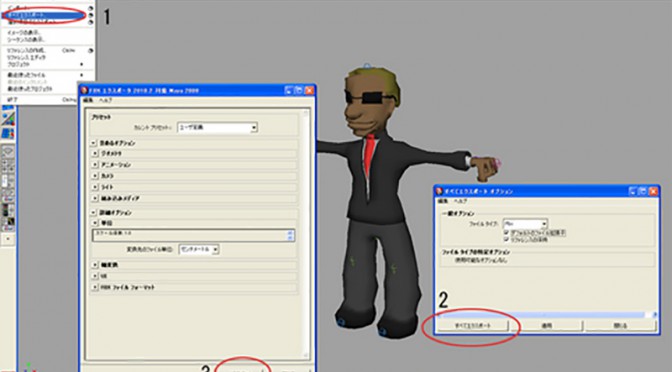Open the centimeters file units dropdown
The image size is (672, 372).
[199, 249]
